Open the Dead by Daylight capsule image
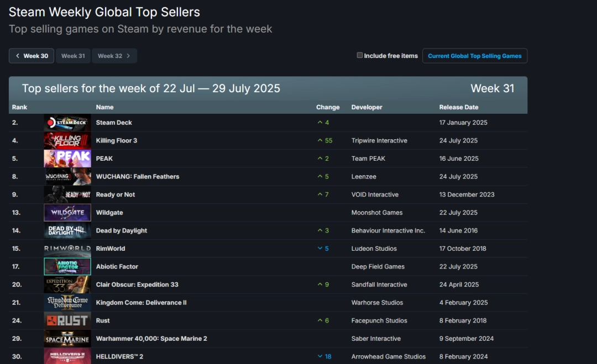 point(67,230)
